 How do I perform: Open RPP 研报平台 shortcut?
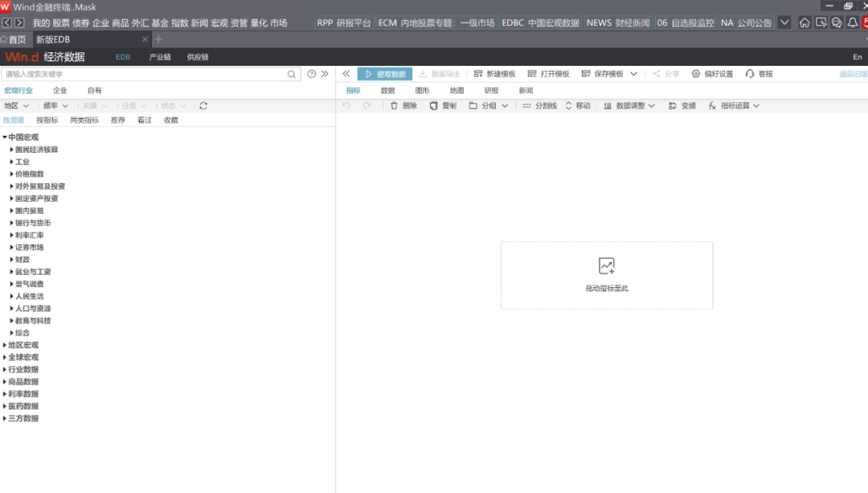coord(344,23)
